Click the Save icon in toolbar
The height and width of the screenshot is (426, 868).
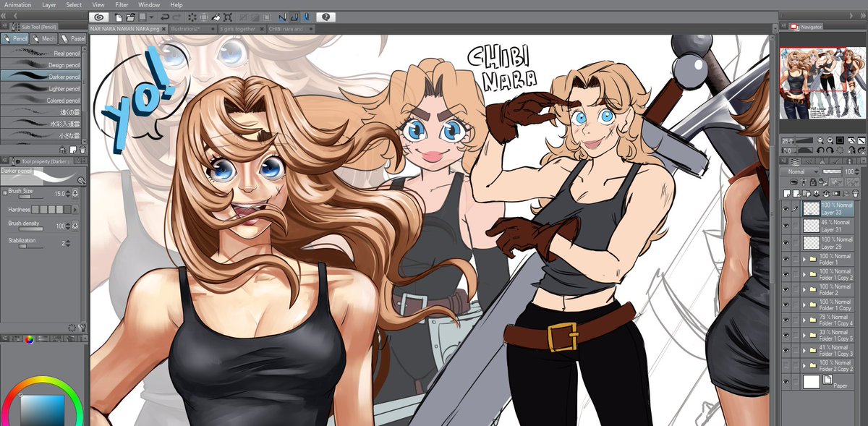pyautogui.click(x=142, y=17)
